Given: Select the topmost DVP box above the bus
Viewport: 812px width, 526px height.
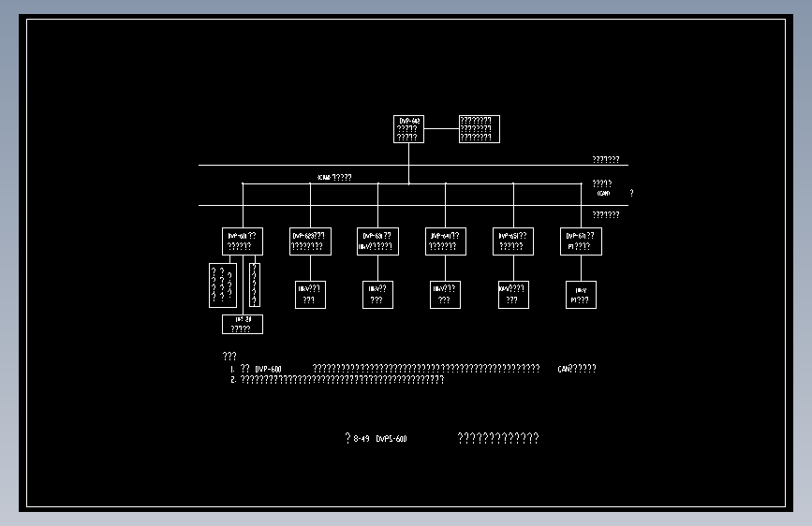Looking at the screenshot, I should coord(408,129).
